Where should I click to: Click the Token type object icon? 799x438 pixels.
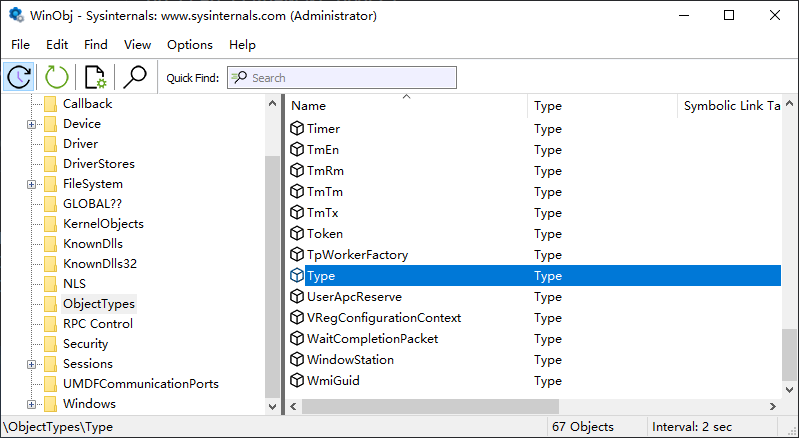[x=297, y=233]
